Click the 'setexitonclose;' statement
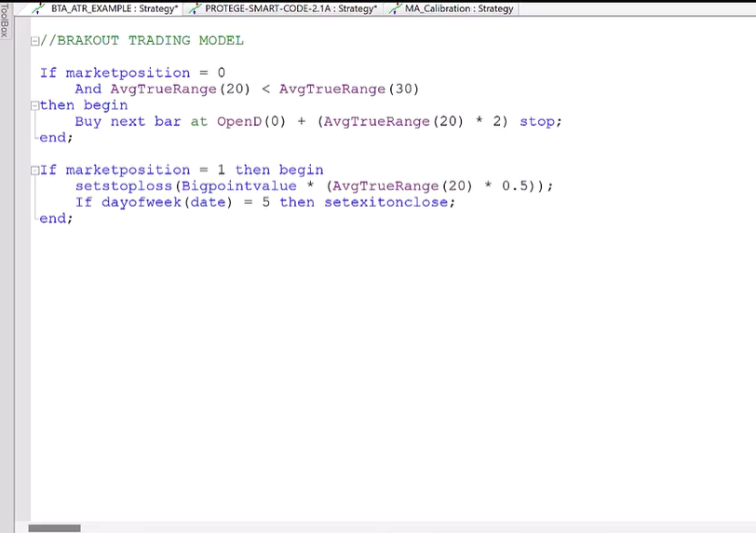Screen dimensions: 756x533 [389, 202]
